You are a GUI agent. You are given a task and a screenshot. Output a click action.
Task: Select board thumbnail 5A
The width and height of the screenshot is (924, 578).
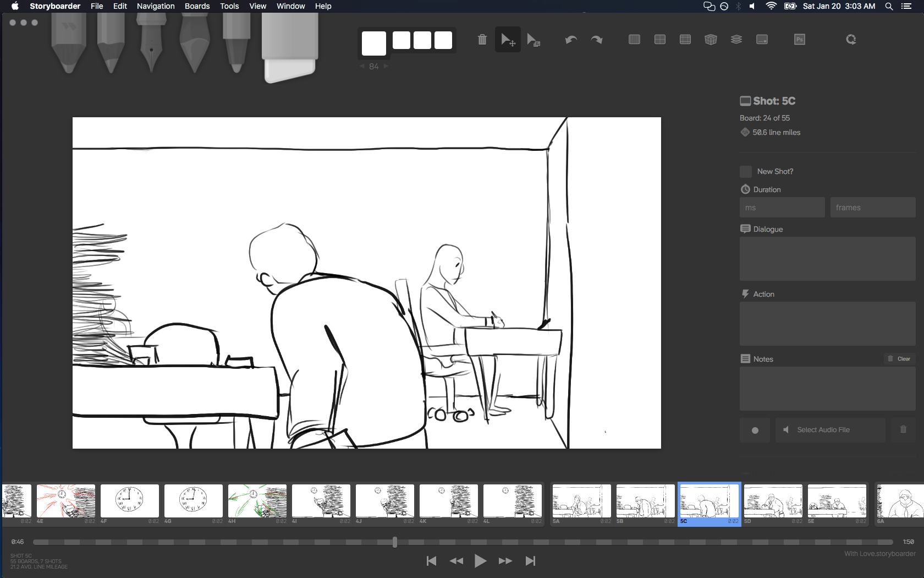[x=582, y=501]
